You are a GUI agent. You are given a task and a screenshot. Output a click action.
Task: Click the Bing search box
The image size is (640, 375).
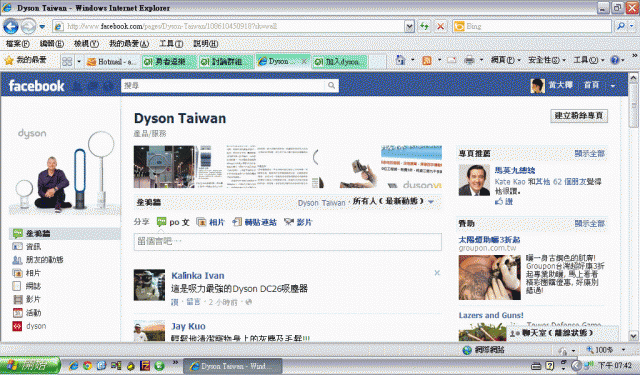click(x=532, y=27)
